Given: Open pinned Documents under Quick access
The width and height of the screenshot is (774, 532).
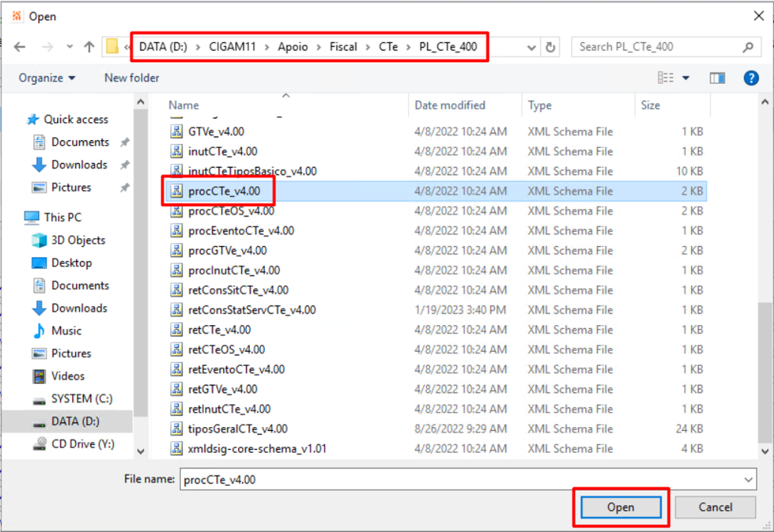Looking at the screenshot, I should pyautogui.click(x=80, y=142).
